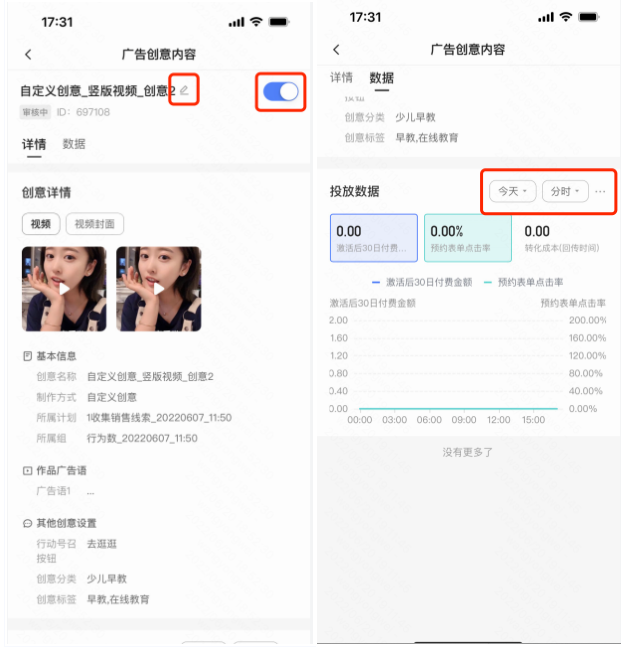Image resolution: width=621 pixels, height=647 pixels.
Task: Select 预约表单点击率 metric card
Action: pos(468,238)
